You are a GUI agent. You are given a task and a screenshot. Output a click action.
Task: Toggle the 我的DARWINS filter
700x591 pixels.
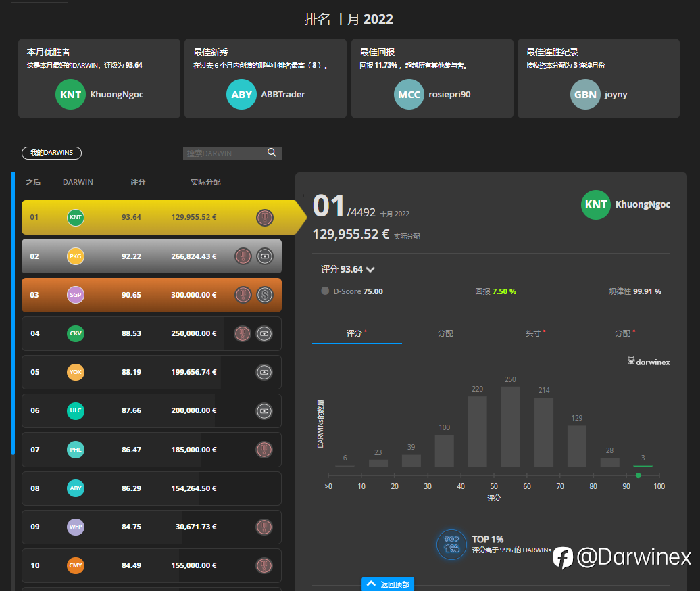52,153
